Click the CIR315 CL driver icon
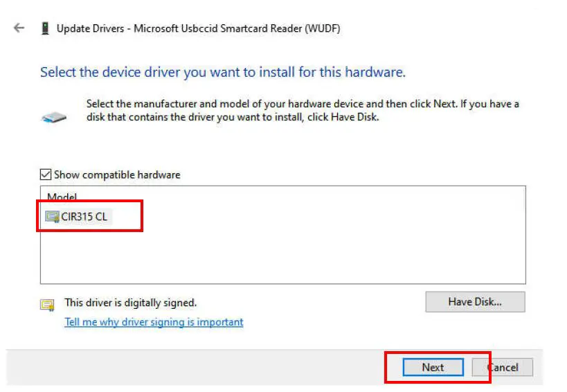Viewport: 567px width, 392px height. click(x=52, y=217)
